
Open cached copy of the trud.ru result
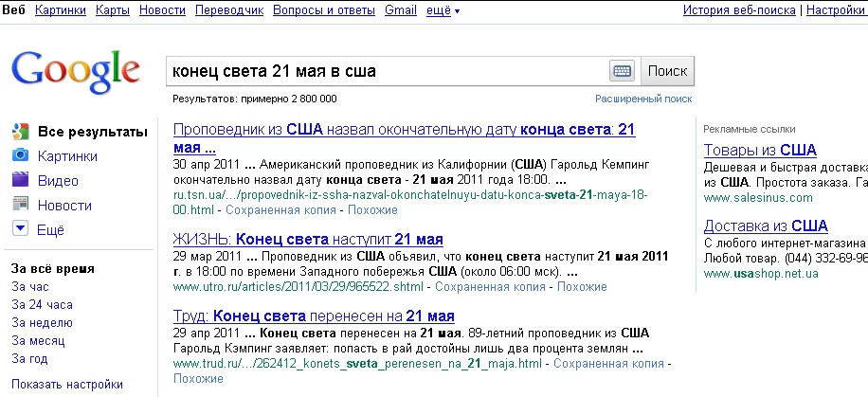point(608,364)
